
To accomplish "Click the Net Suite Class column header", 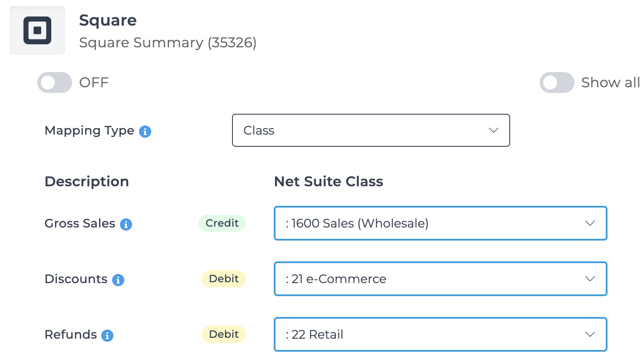I will [329, 181].
